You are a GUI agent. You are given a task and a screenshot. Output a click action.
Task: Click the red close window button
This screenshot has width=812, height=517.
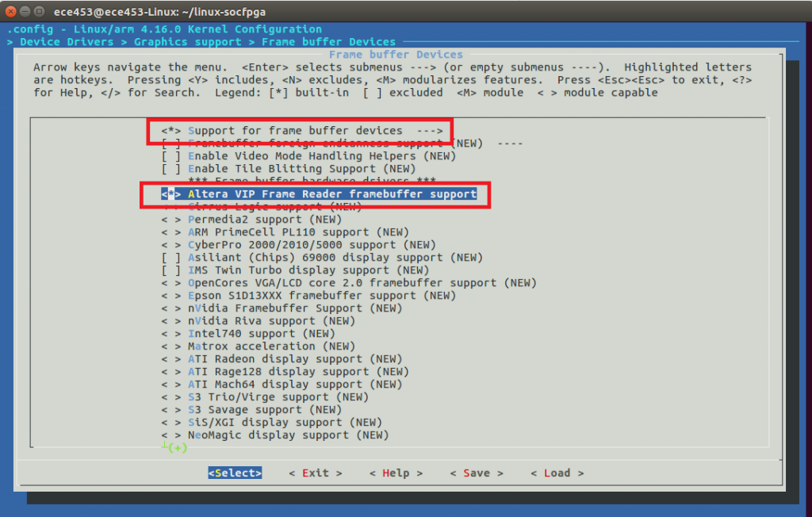coord(11,12)
